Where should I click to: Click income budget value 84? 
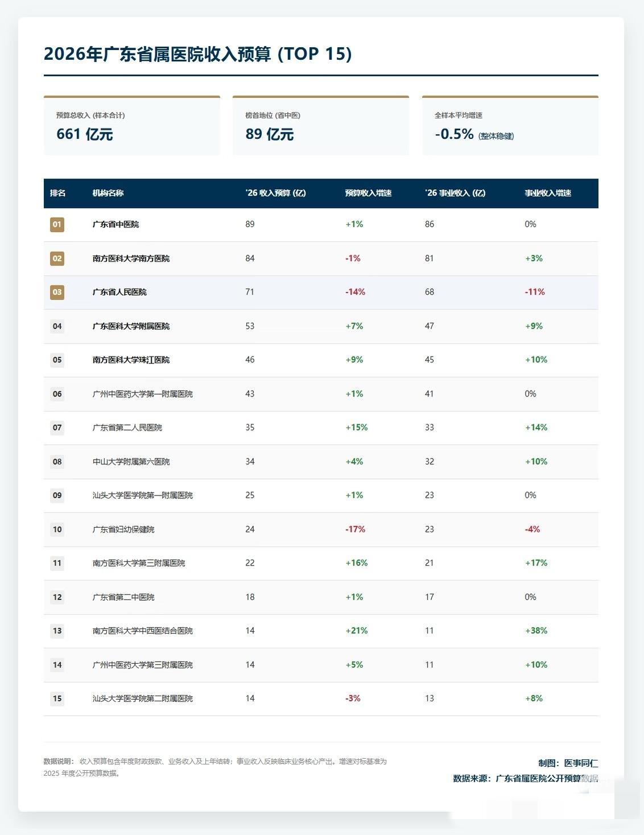250,258
